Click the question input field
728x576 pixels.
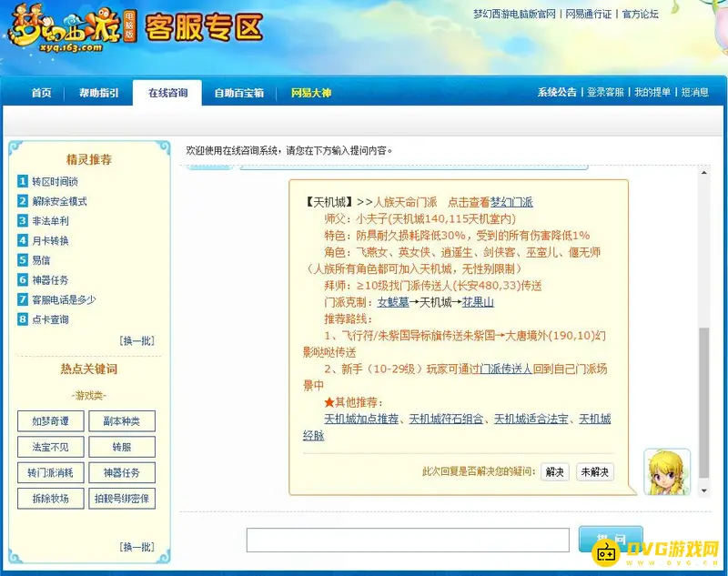click(408, 540)
